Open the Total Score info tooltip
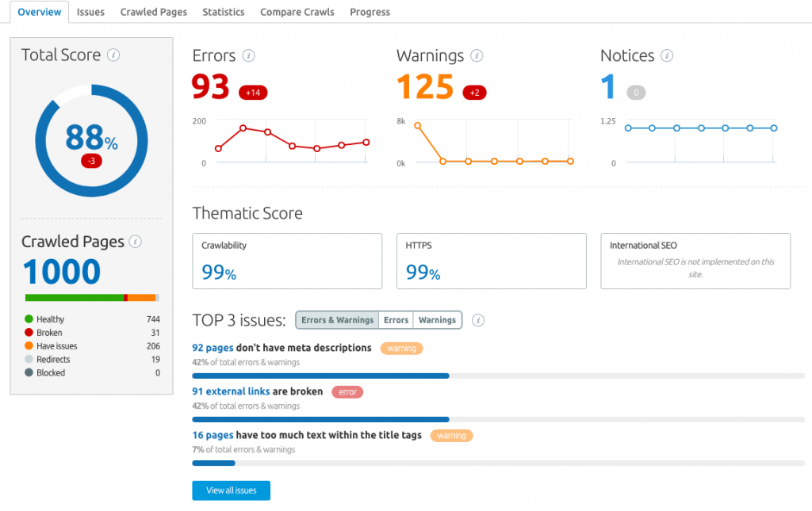812x511 pixels. pos(116,55)
